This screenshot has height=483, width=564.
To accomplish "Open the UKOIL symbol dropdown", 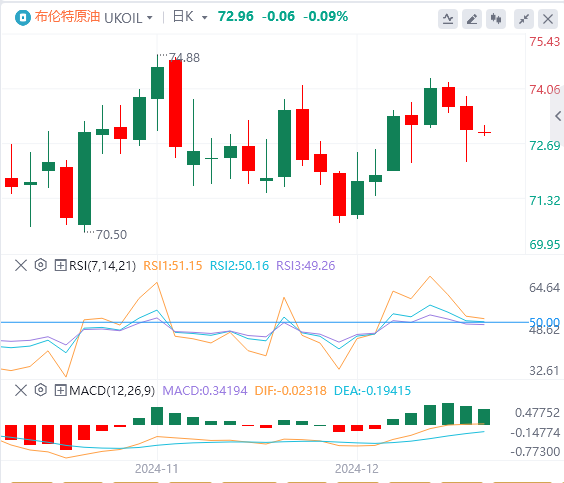I will [x=128, y=18].
